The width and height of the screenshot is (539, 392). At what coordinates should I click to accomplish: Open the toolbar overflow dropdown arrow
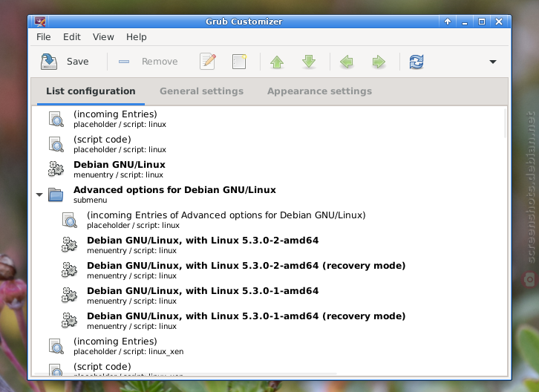tap(493, 62)
